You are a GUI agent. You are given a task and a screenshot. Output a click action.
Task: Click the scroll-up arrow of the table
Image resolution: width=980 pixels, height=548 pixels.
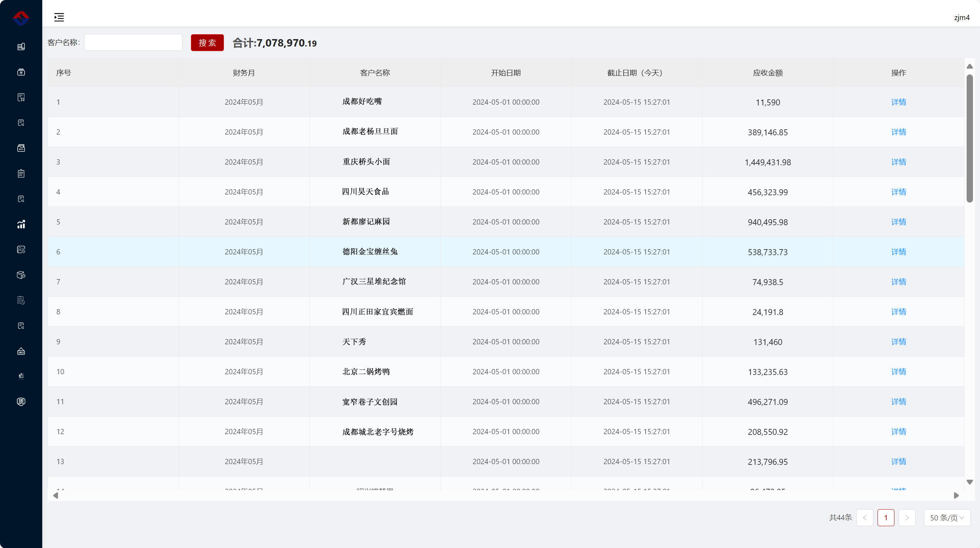[970, 66]
